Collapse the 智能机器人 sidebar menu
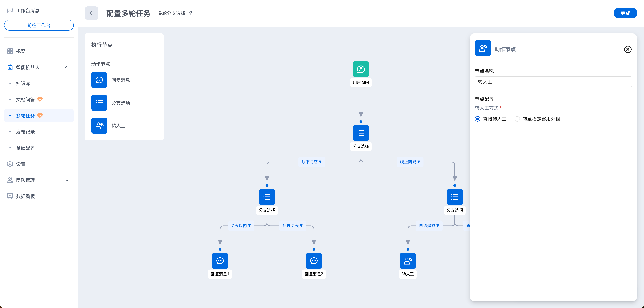This screenshot has height=308, width=644. coord(67,67)
